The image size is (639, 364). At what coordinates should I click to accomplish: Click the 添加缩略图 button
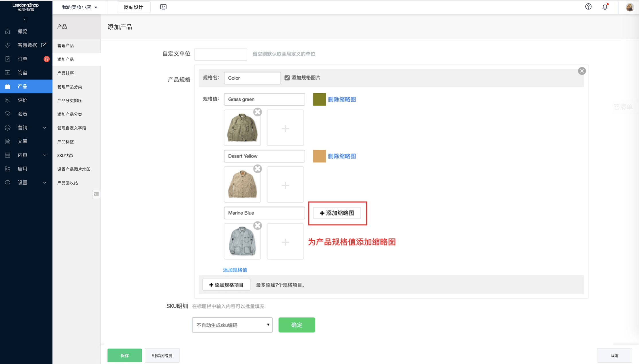pos(337,213)
